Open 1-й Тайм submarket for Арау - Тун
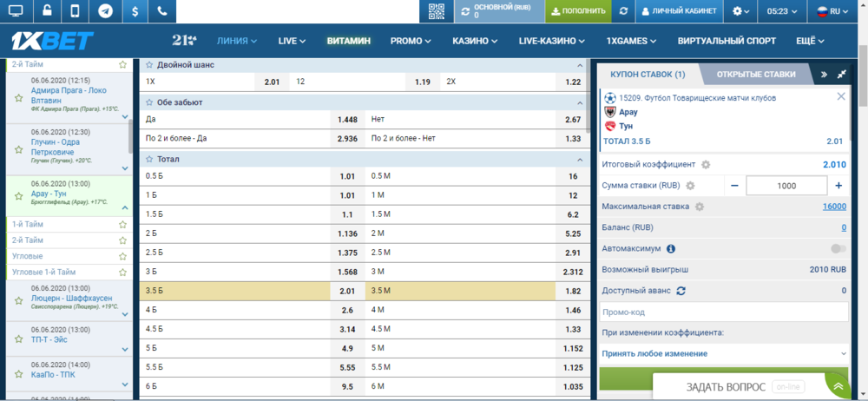The height and width of the screenshot is (401, 868). pos(28,224)
